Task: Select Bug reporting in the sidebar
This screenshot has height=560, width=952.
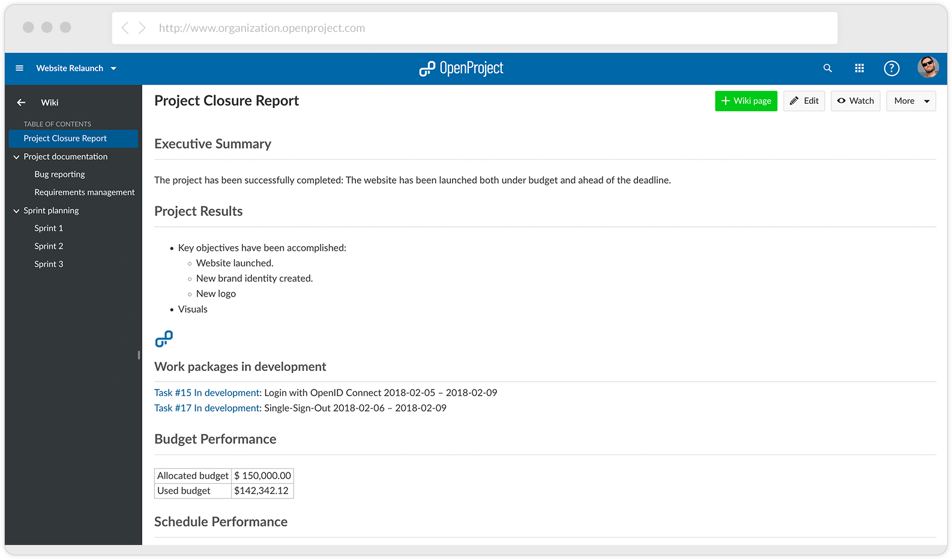Action: click(59, 175)
